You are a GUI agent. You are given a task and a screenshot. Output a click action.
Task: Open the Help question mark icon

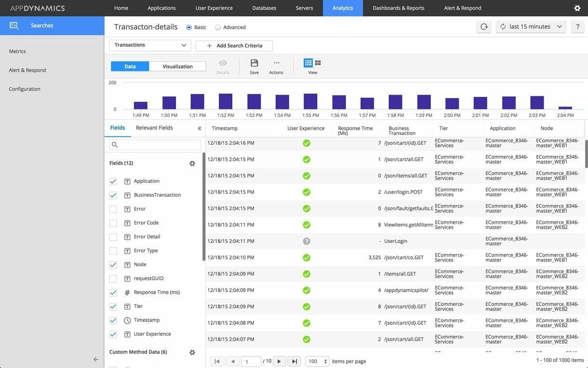(x=577, y=26)
